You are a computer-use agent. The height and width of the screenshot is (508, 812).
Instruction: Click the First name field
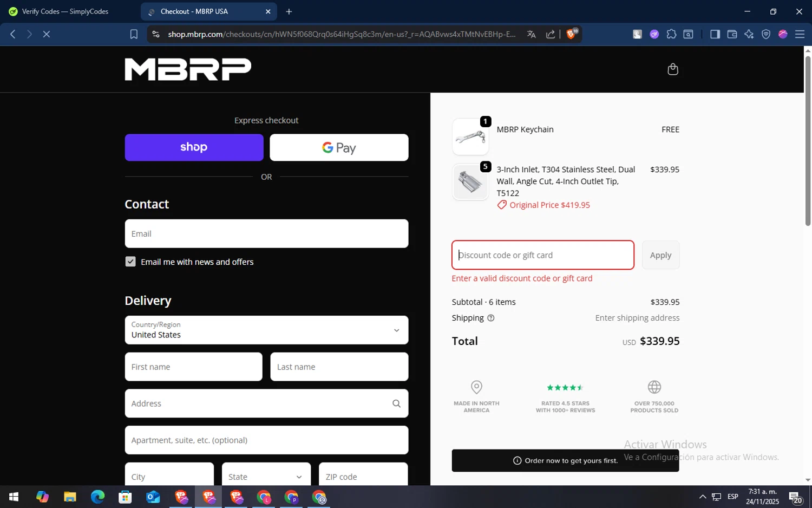click(x=193, y=367)
